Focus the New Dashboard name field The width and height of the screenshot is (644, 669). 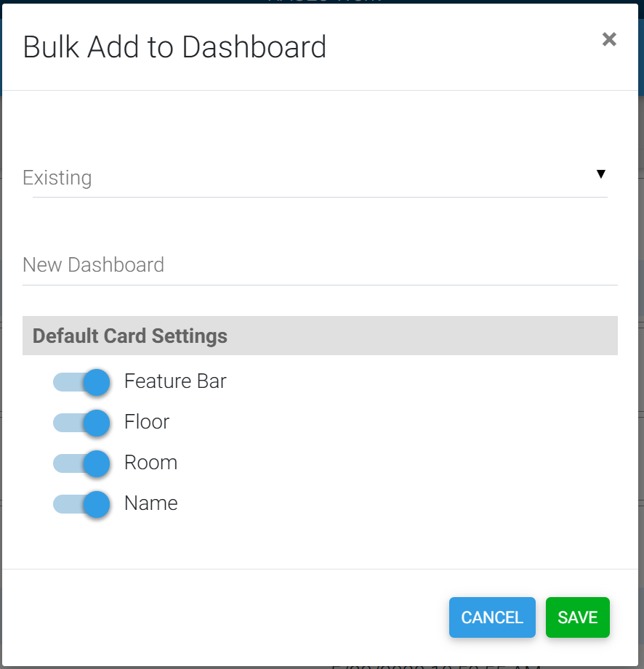click(320, 265)
